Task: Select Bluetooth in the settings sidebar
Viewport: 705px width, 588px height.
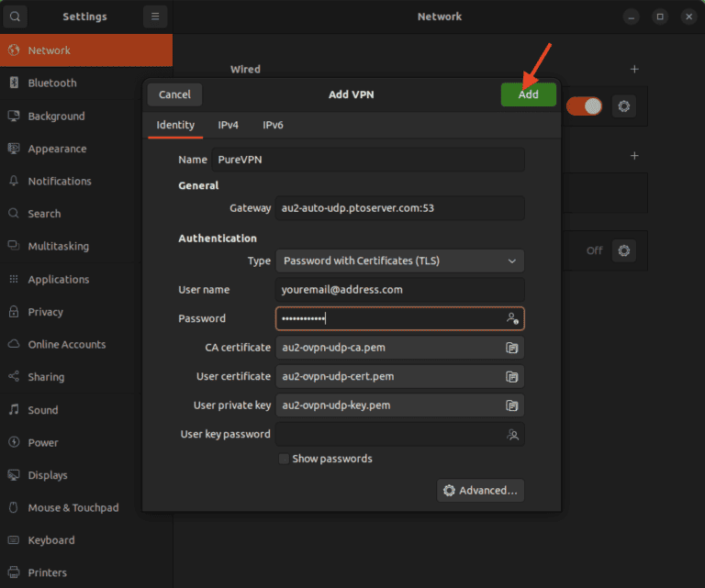Action: [52, 83]
